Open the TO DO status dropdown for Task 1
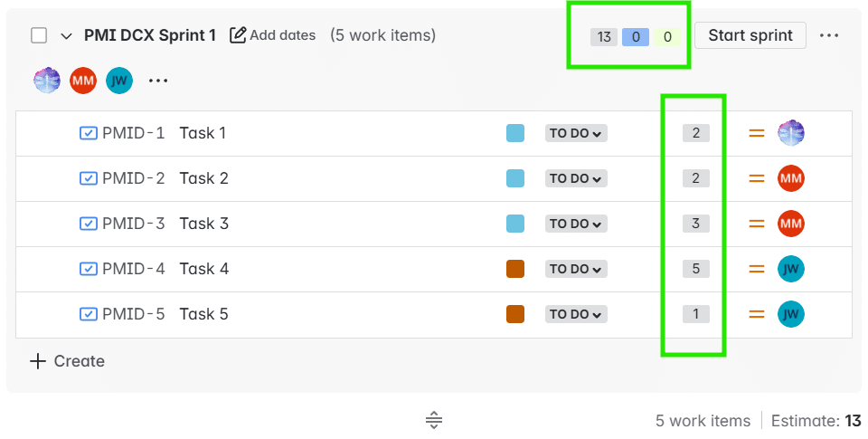This screenshot has height=439, width=868. coord(576,133)
